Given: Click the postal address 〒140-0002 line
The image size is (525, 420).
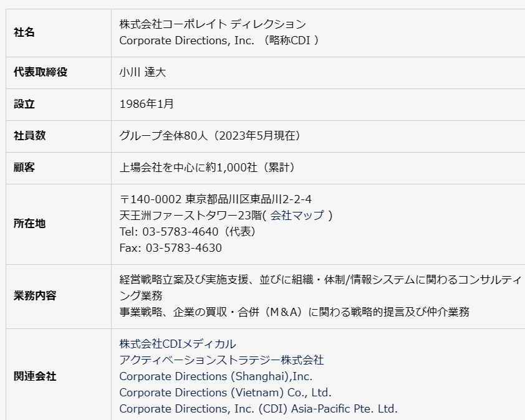Looking at the screenshot, I should (216, 199).
